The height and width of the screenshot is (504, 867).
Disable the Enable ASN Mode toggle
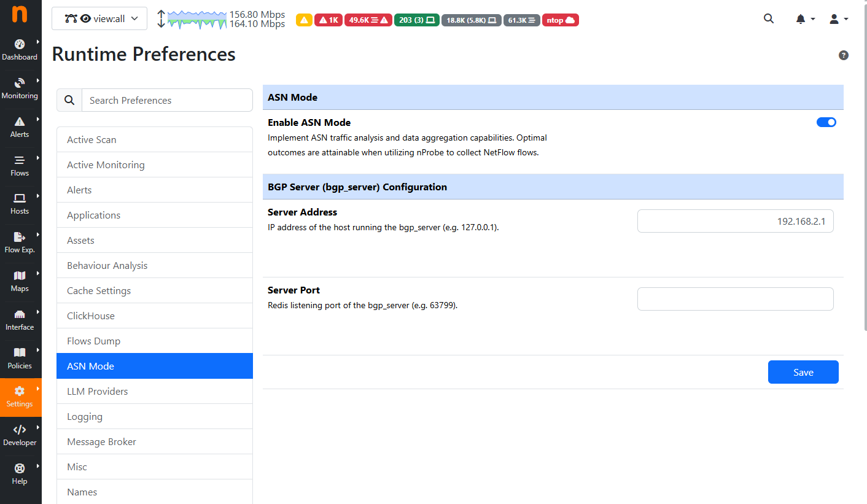tap(826, 122)
